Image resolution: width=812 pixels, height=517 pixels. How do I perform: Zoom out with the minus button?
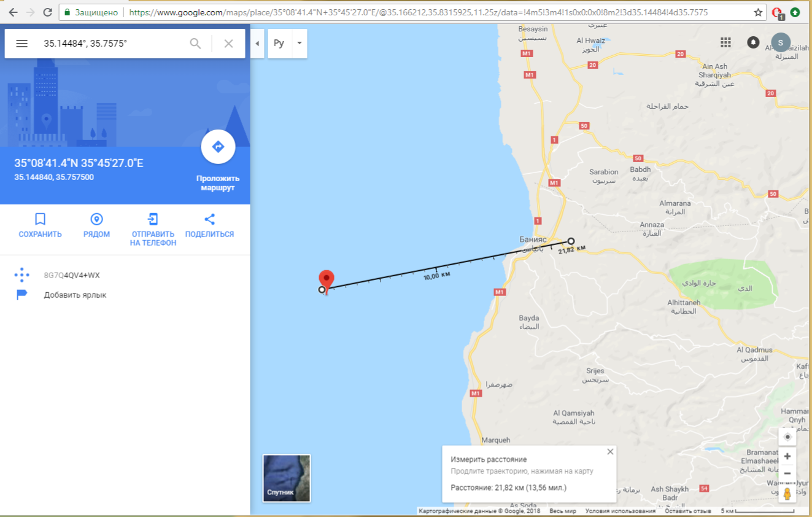787,473
